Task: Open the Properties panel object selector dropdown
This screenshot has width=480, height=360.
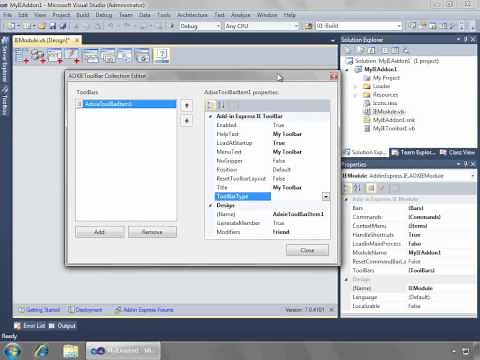Action: 473,176
